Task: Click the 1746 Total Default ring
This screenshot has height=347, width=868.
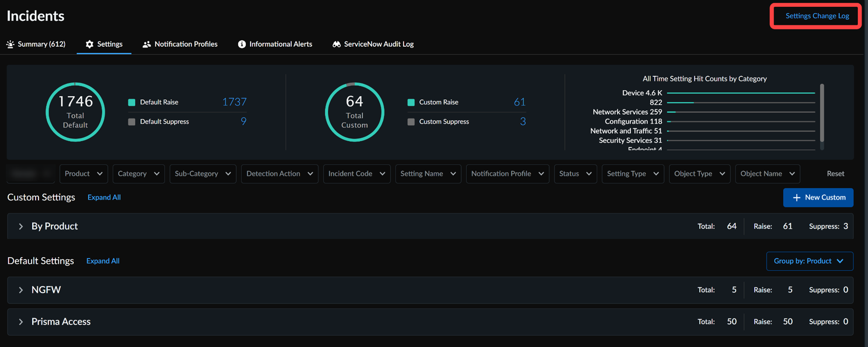Action: [75, 112]
